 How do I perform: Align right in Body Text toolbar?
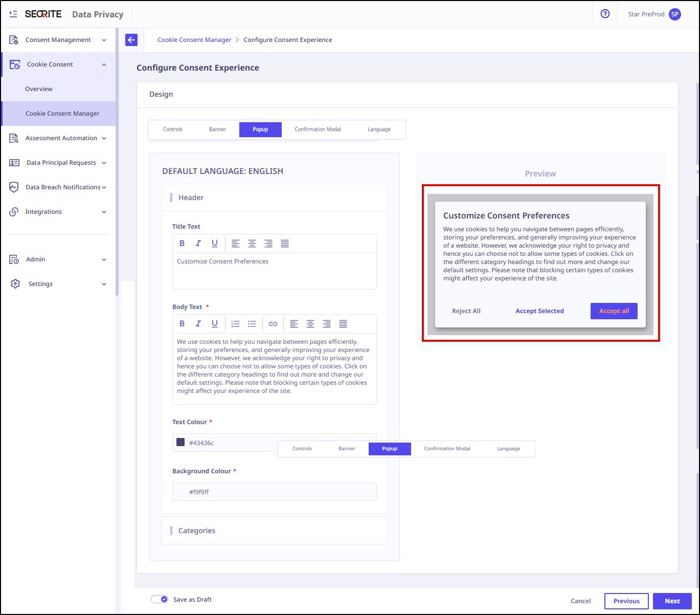[x=327, y=324]
